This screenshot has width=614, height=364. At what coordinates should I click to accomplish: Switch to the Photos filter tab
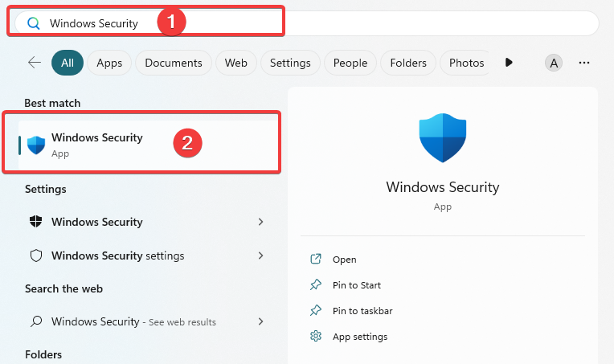click(x=465, y=63)
